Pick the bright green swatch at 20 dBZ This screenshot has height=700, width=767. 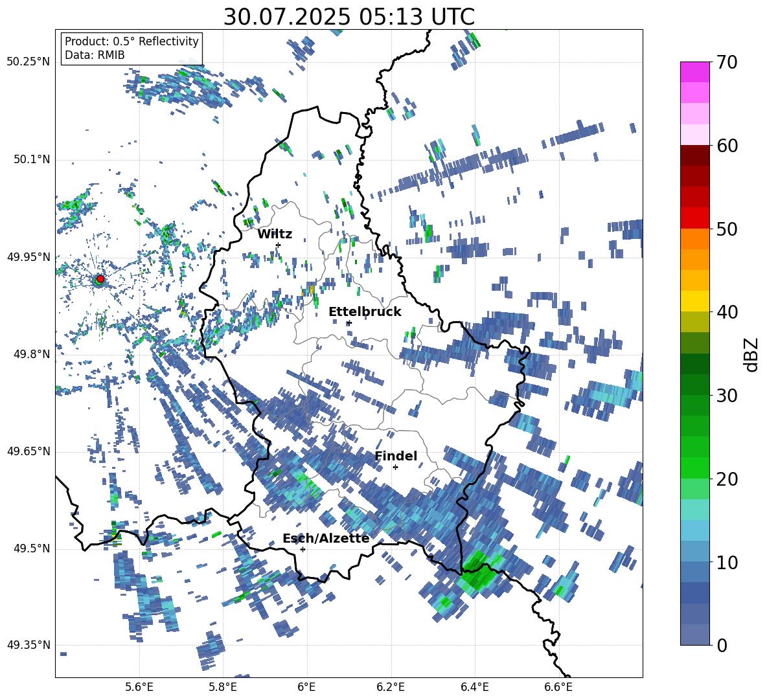pyautogui.click(x=694, y=468)
